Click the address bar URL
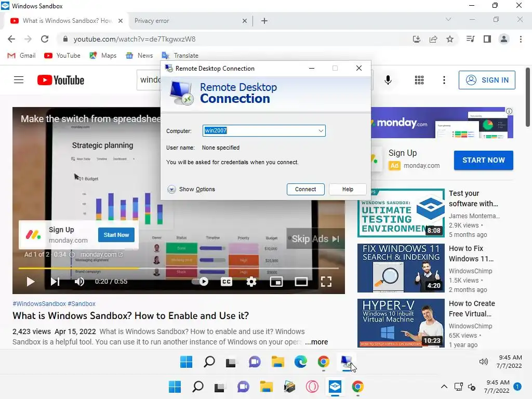The width and height of the screenshot is (532, 399). click(x=135, y=39)
